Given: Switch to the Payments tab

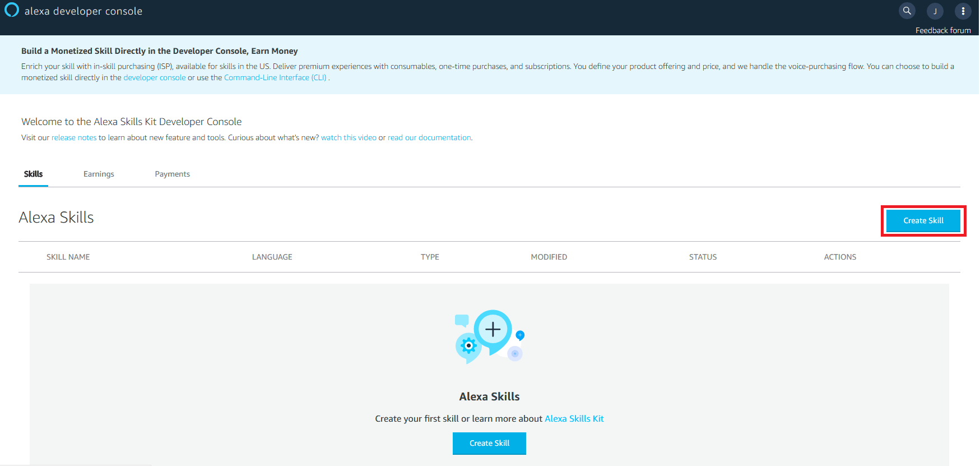Looking at the screenshot, I should point(173,174).
